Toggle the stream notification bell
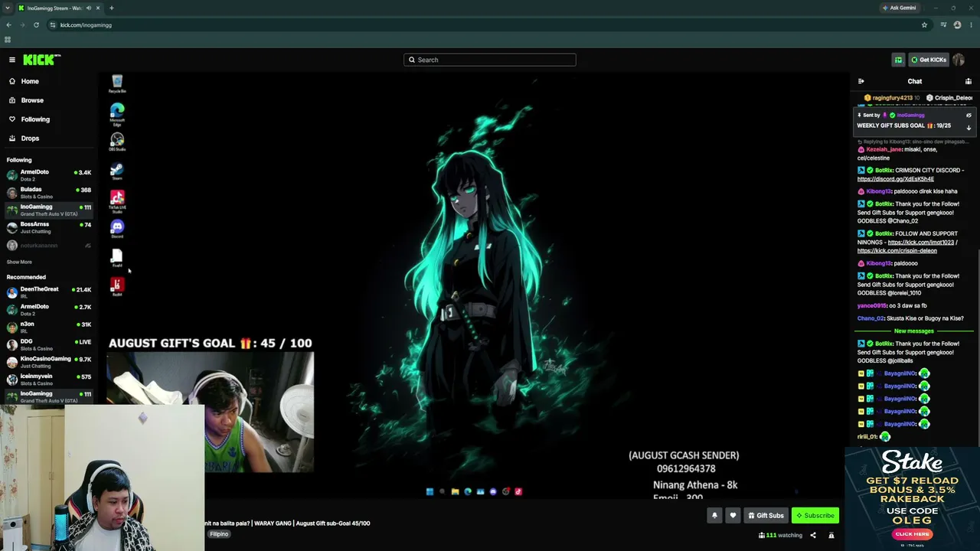This screenshot has width=980, height=551. click(x=714, y=516)
